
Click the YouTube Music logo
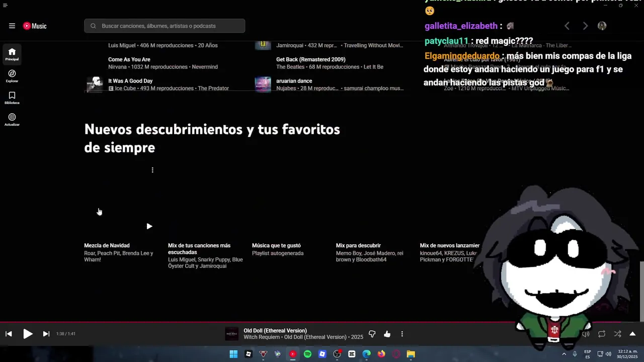coord(35,26)
